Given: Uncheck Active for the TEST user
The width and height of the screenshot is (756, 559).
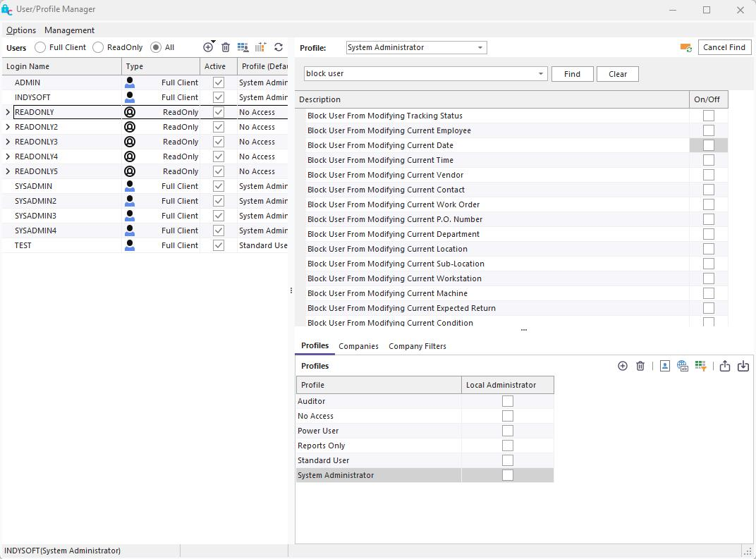Looking at the screenshot, I should point(219,245).
